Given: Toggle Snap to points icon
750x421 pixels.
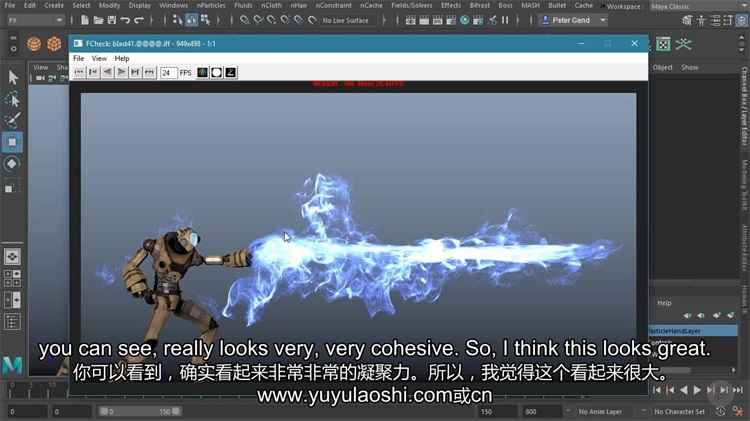Looking at the screenshot, I should 272,20.
